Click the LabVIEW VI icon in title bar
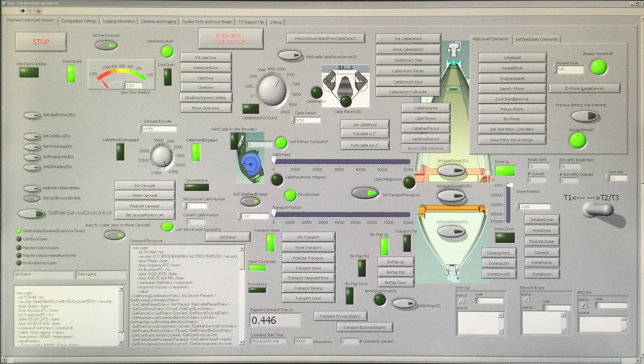The image size is (644, 364). tap(4, 3)
